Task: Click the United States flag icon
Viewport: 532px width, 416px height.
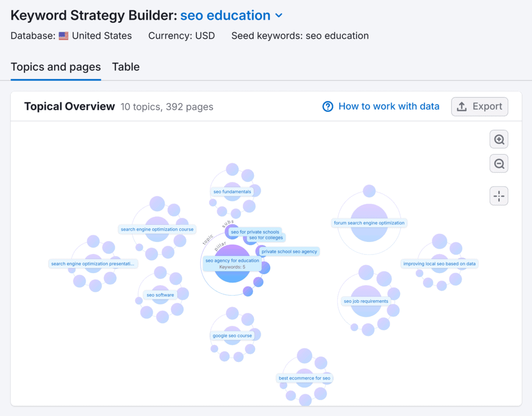Action: coord(63,36)
